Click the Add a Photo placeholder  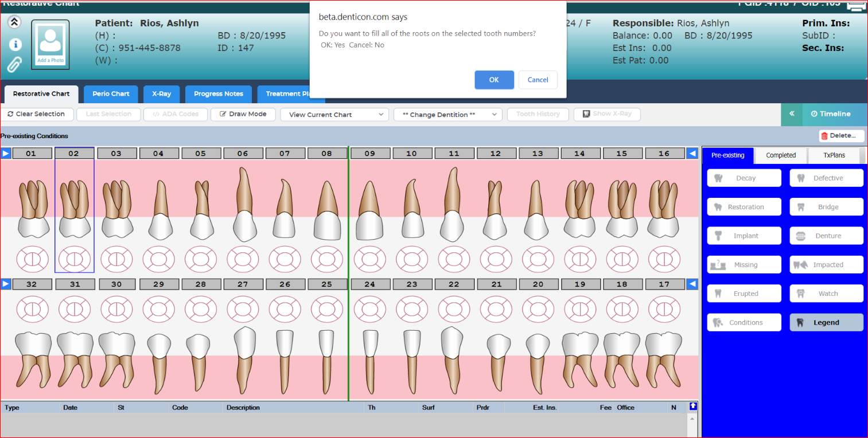click(x=50, y=44)
